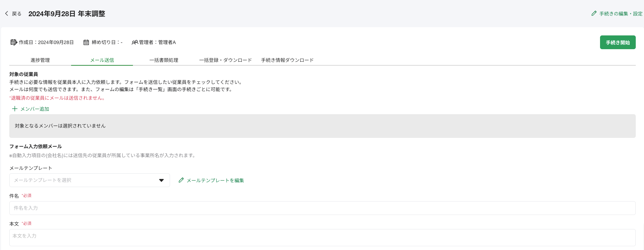
Task: Open the 一括書類処理 tab
Action: (164, 60)
